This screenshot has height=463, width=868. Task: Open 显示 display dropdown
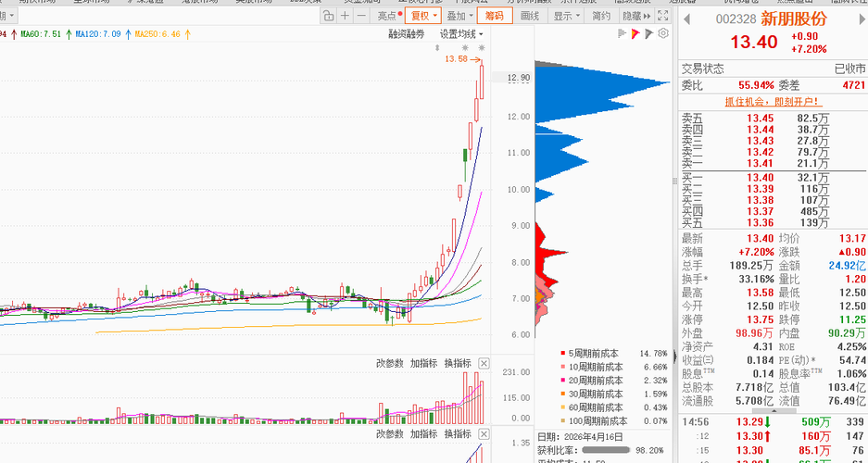pos(566,16)
